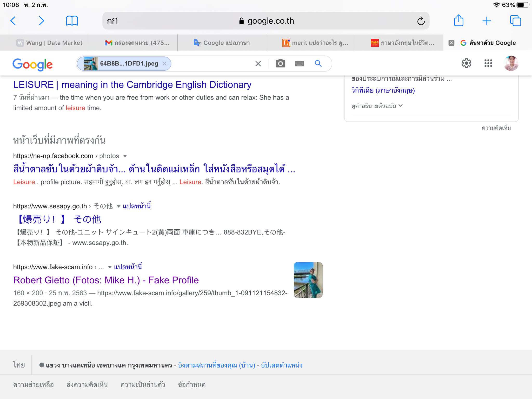Open the Safari share sheet icon
532x399 pixels.
coord(459,20)
